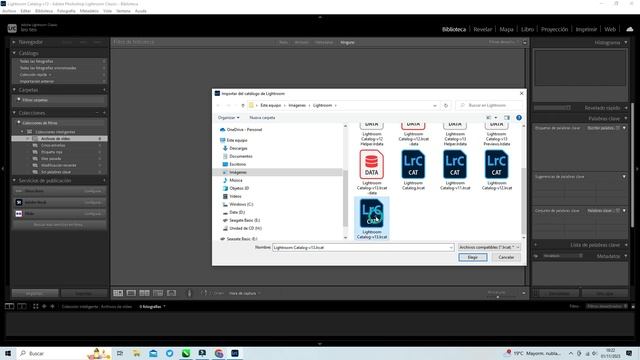Switch to the Mapa module

506,29
